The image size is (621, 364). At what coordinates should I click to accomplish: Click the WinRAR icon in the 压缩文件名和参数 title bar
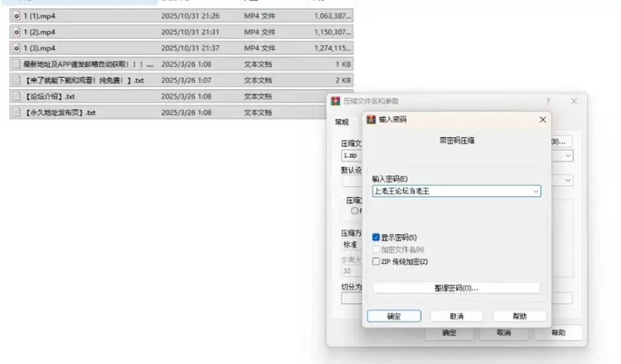(336, 102)
